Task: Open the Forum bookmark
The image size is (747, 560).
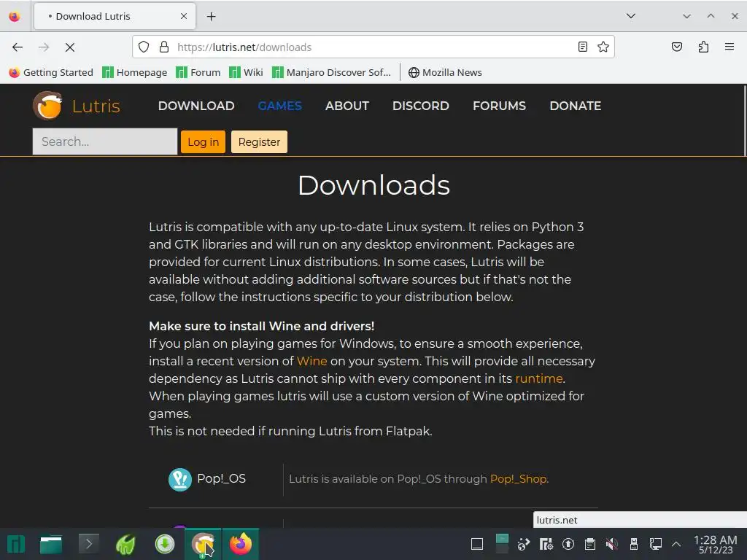Action: pyautogui.click(x=198, y=72)
